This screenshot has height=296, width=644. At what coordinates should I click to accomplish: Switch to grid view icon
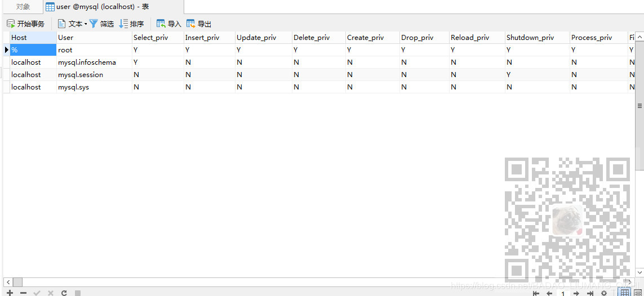click(x=625, y=293)
